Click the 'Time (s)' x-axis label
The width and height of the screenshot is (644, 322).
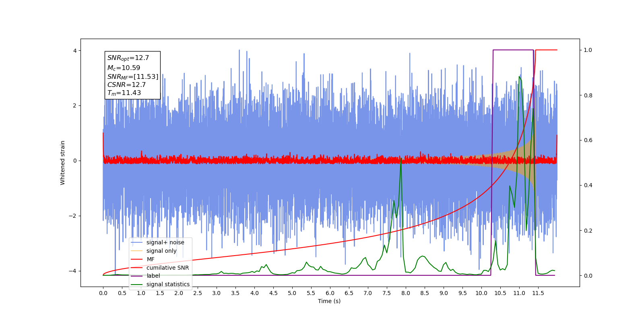click(x=329, y=301)
